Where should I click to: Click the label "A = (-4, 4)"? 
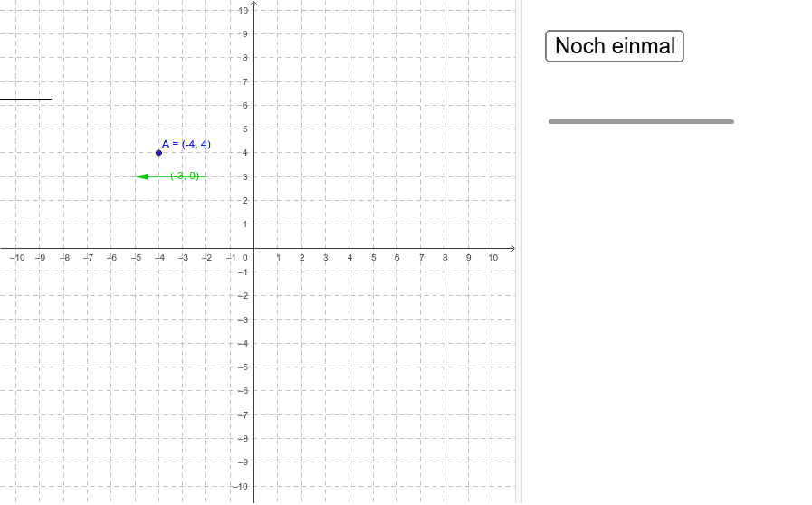coord(186,144)
